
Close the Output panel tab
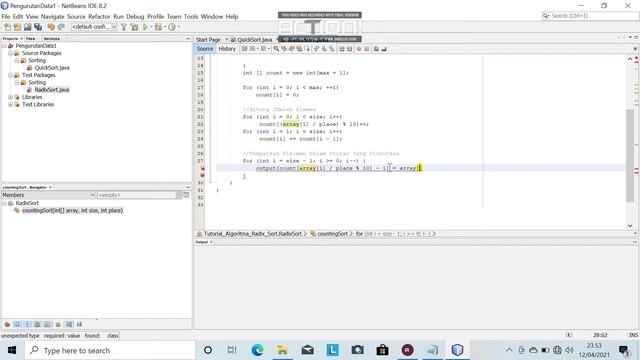pos(211,242)
